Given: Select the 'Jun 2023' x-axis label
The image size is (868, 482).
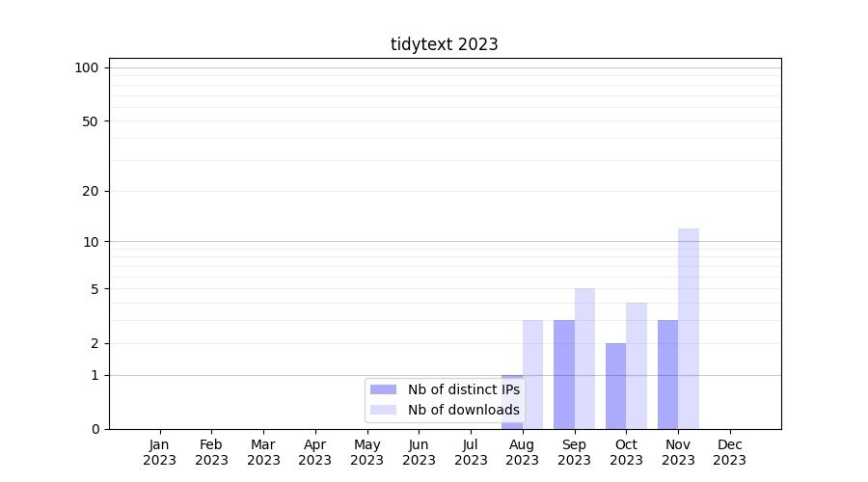Looking at the screenshot, I should (x=419, y=452).
